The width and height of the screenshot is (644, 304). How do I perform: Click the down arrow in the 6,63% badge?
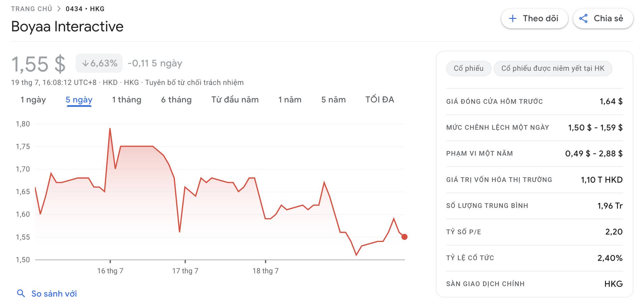pyautogui.click(x=85, y=63)
